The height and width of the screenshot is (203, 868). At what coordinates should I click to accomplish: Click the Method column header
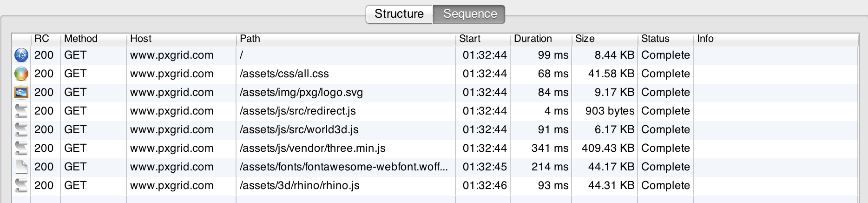point(93,39)
